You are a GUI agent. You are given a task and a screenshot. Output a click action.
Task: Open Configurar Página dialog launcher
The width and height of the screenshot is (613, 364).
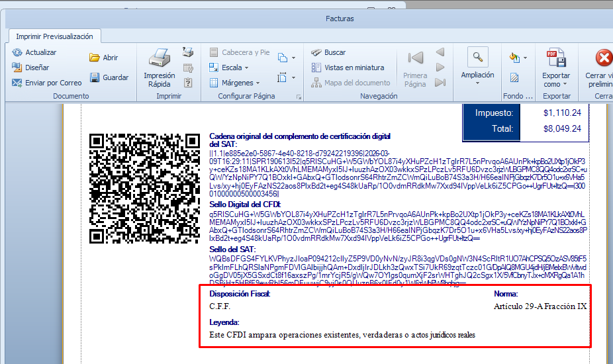299,97
